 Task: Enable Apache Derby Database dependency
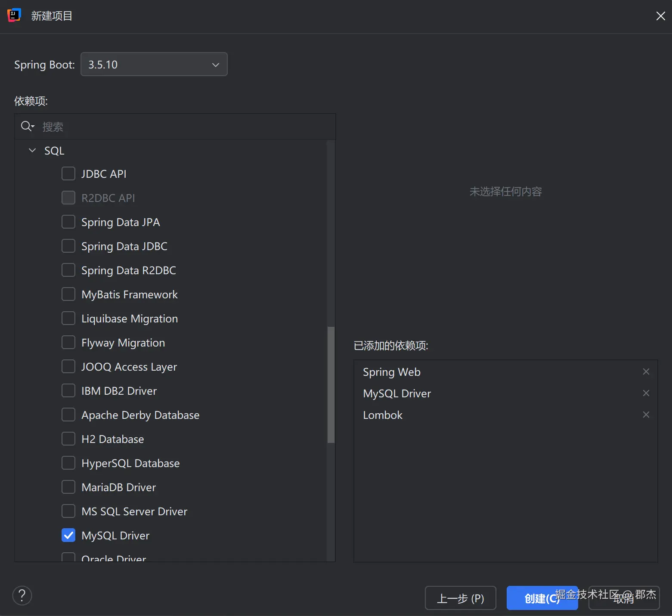coord(68,415)
